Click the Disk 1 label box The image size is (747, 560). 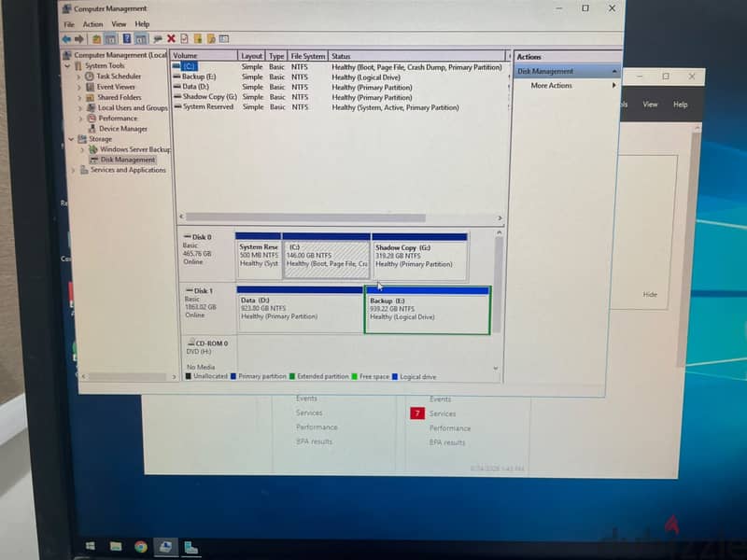pyautogui.click(x=207, y=310)
